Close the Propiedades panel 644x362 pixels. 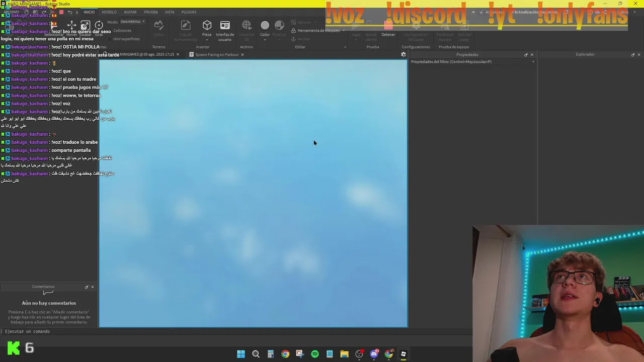532,54
